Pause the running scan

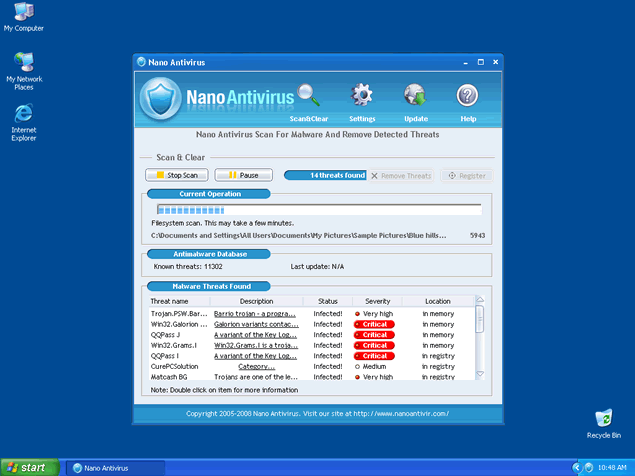pyautogui.click(x=243, y=175)
